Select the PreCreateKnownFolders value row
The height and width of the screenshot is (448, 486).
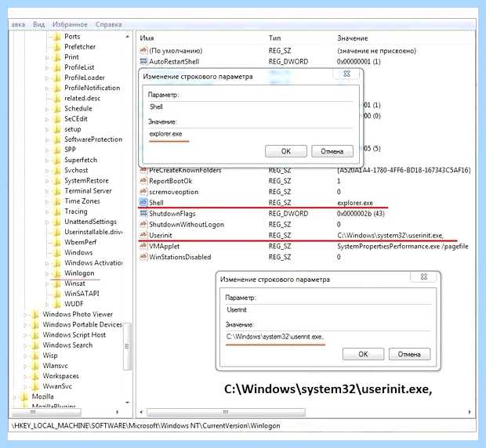pyautogui.click(x=305, y=171)
